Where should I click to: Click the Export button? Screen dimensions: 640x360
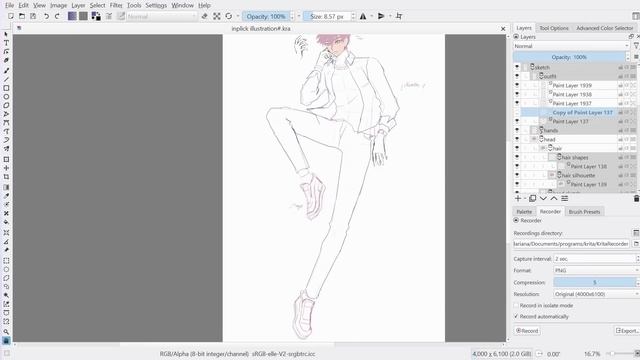[x=627, y=331]
